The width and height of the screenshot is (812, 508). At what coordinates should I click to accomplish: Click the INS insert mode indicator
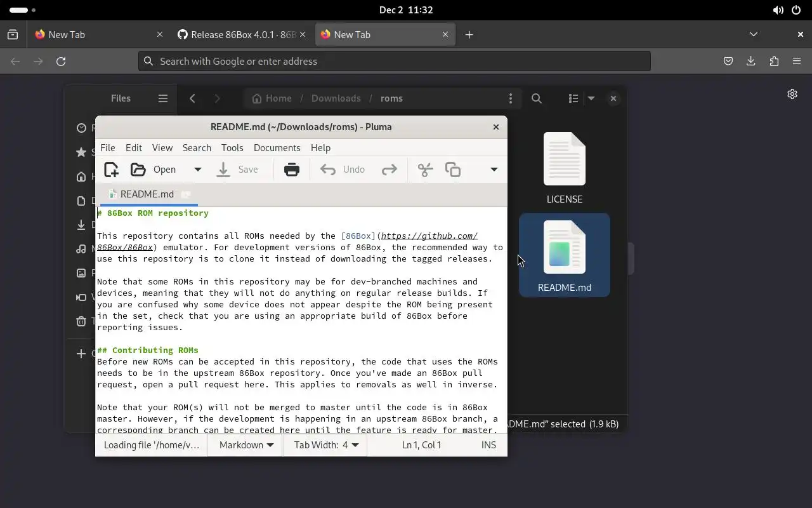tap(488, 445)
